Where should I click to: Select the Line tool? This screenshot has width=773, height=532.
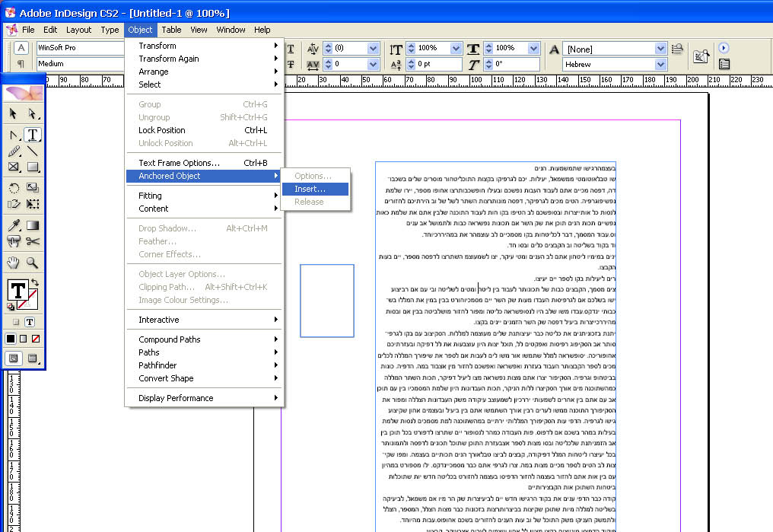[x=33, y=151]
